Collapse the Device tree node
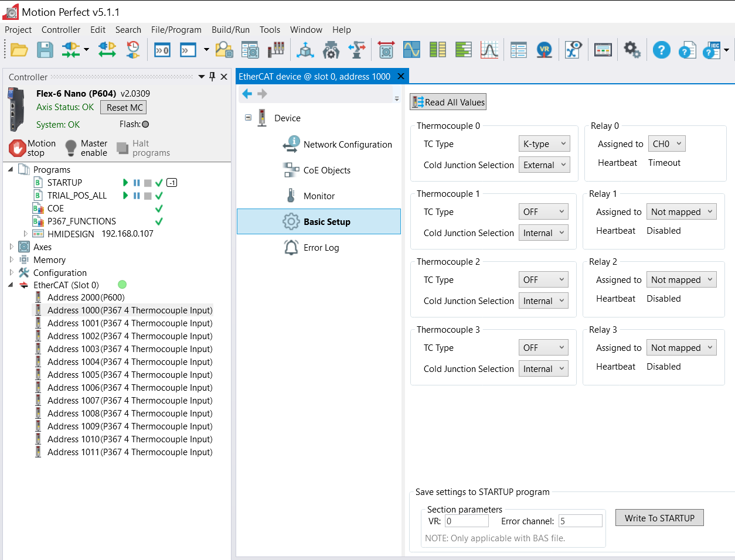The image size is (735, 560). (x=248, y=118)
